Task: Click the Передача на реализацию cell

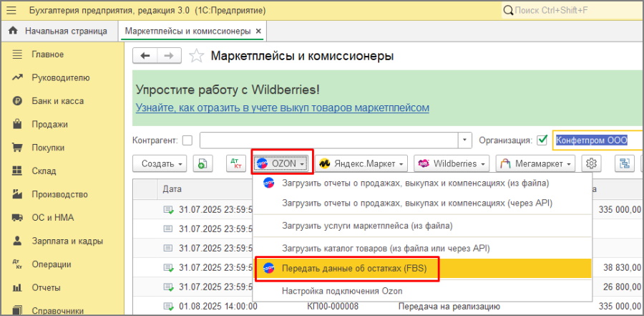Action: 449,307
